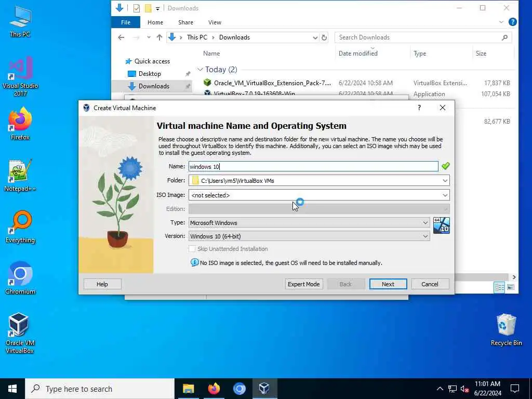Click the search magnifier in Search Downloads

504,37
